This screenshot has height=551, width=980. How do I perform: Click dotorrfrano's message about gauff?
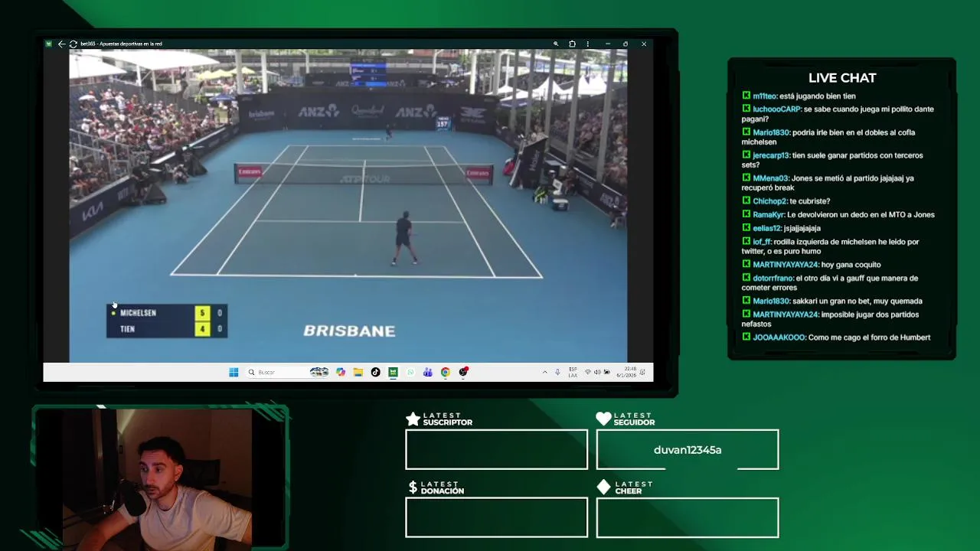pos(829,283)
